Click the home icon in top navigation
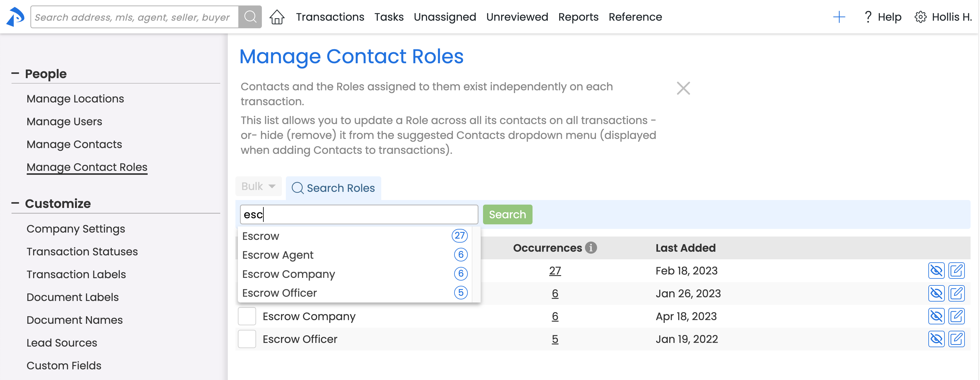Viewport: 980px width, 380px height. pos(276,17)
